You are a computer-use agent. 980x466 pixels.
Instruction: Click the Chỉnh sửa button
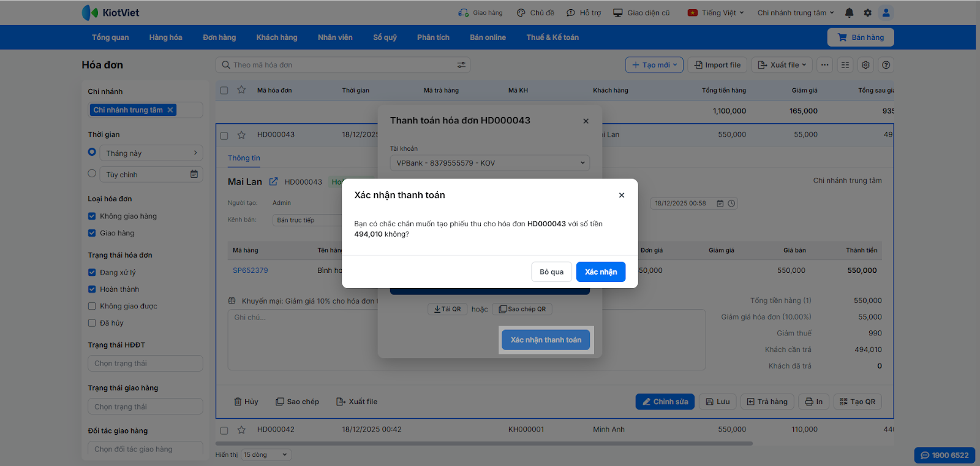coord(665,402)
